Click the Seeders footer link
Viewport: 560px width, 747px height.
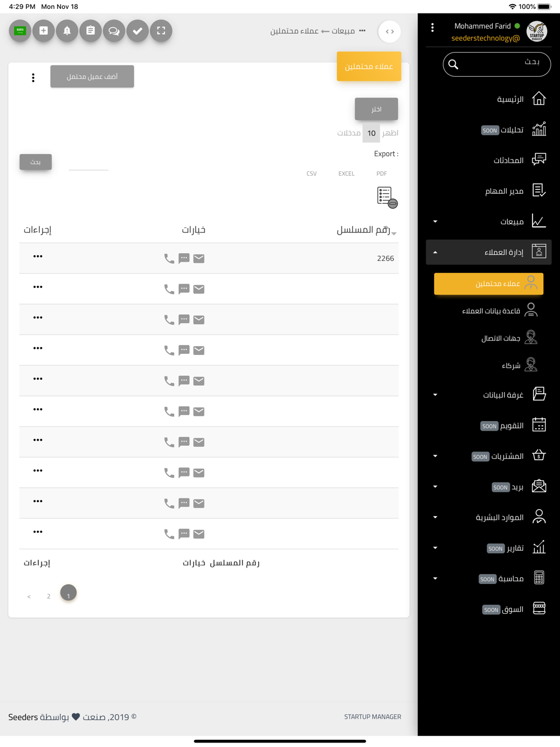click(x=23, y=717)
